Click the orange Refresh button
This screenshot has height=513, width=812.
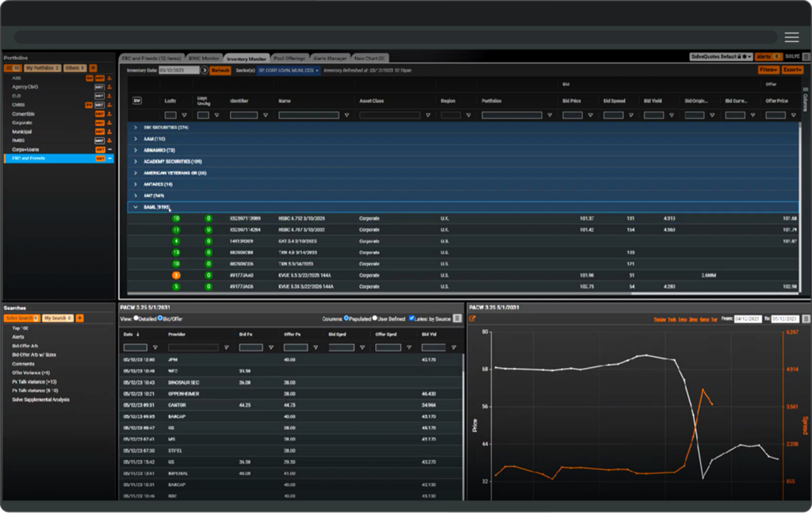coord(220,71)
